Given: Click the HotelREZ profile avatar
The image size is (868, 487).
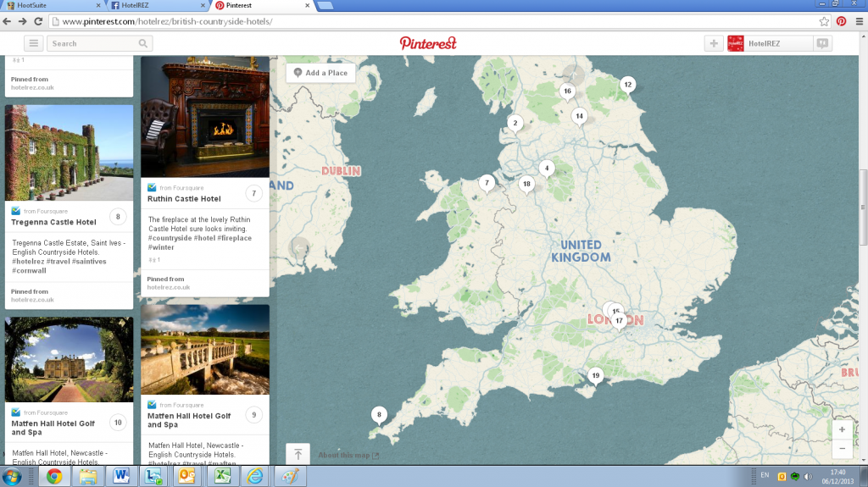Looking at the screenshot, I should pyautogui.click(x=735, y=43).
